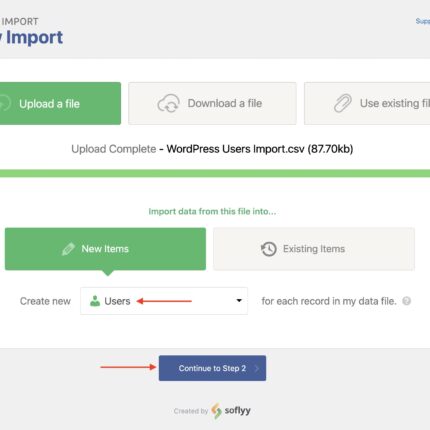Click the uploaded WordPress Users Import.csv filename
The image size is (430, 430).
pos(260,149)
